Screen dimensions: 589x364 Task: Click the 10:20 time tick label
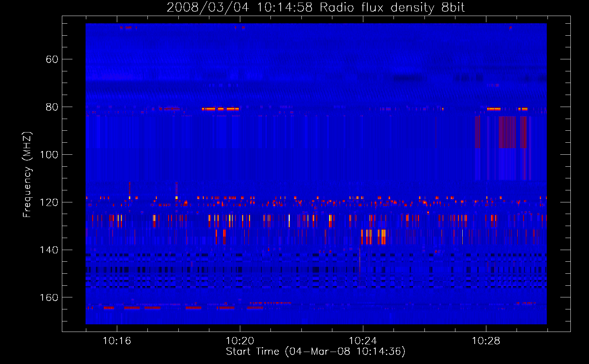pos(240,341)
